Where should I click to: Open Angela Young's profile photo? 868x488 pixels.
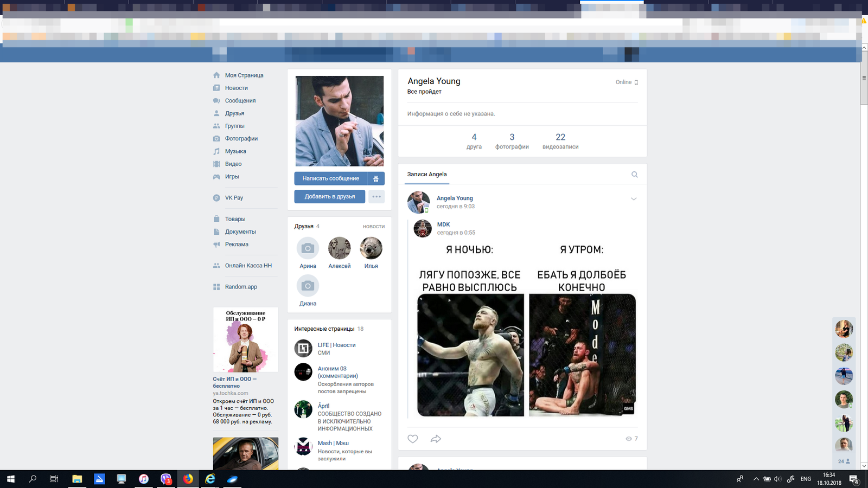(x=339, y=121)
